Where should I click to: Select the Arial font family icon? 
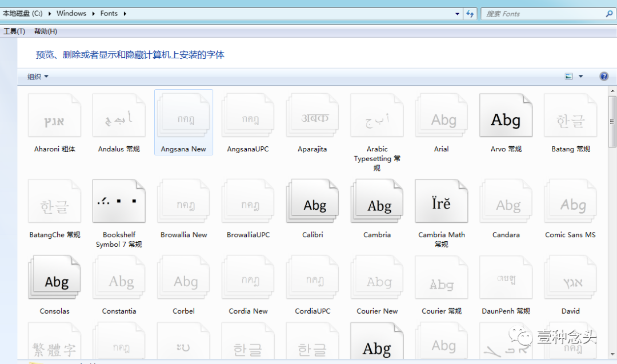442,115
